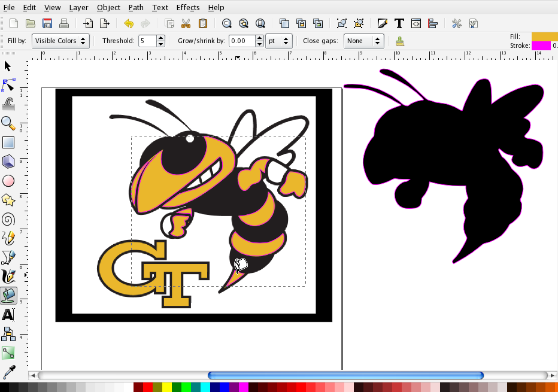Select the Connector tool

click(x=8, y=334)
